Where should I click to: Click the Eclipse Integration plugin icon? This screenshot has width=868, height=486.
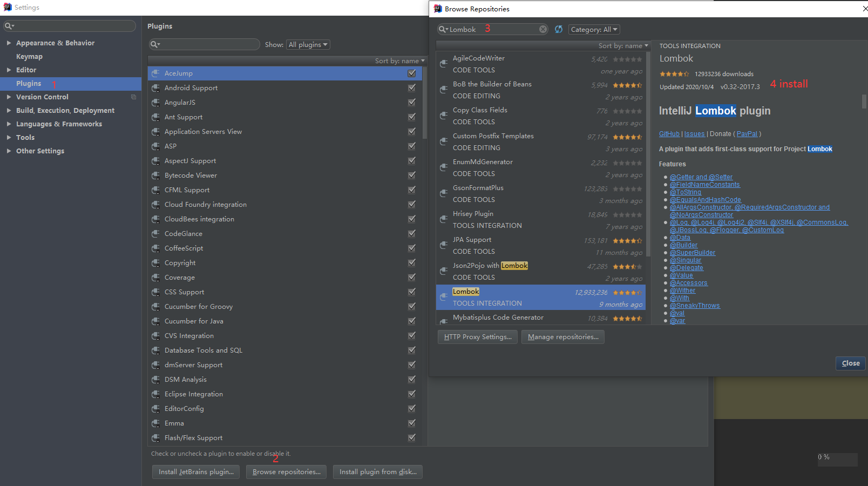pyautogui.click(x=155, y=394)
